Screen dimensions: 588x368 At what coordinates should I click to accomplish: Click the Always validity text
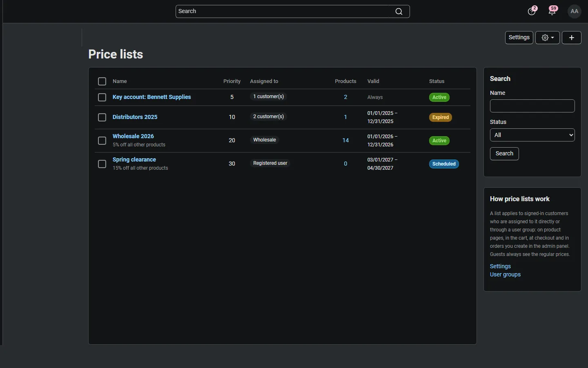tap(375, 97)
